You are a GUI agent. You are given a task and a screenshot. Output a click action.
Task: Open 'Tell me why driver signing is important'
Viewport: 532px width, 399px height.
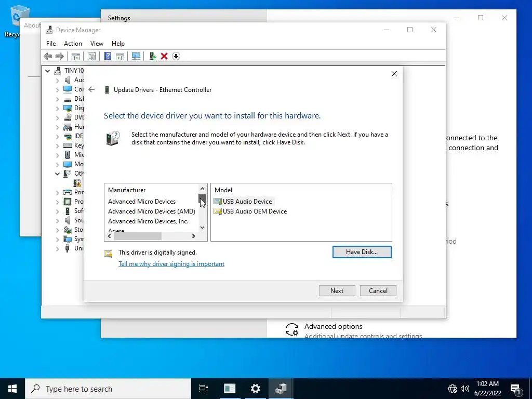171,264
